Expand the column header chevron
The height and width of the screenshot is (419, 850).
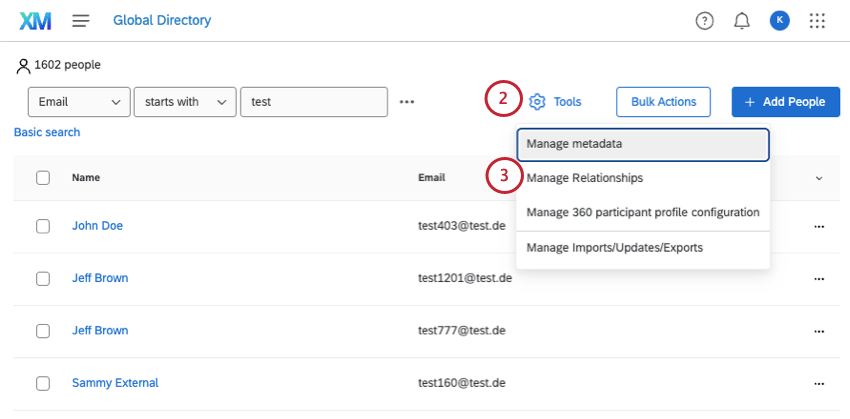coord(819,178)
